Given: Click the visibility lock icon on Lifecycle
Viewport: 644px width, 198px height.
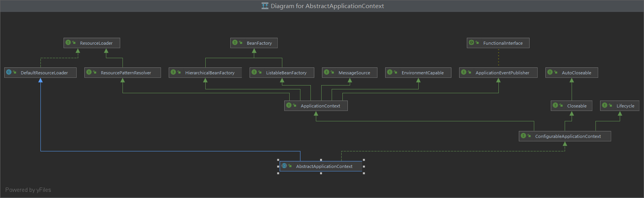Looking at the screenshot, I should 610,105.
